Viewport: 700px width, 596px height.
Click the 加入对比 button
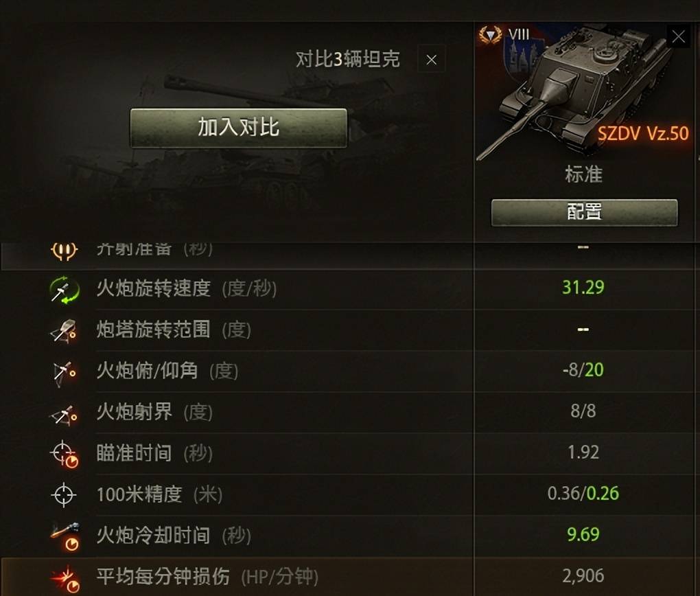pyautogui.click(x=238, y=128)
